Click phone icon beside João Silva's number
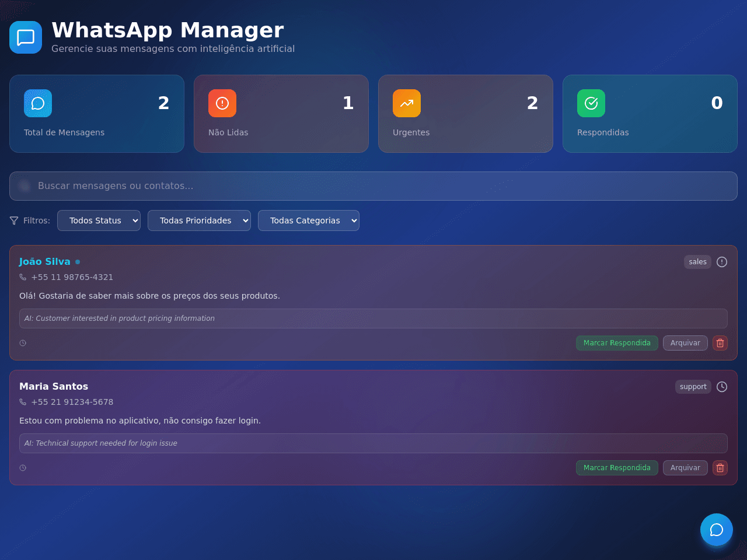Screen dimensions: 747x560 pyautogui.click(x=23, y=277)
